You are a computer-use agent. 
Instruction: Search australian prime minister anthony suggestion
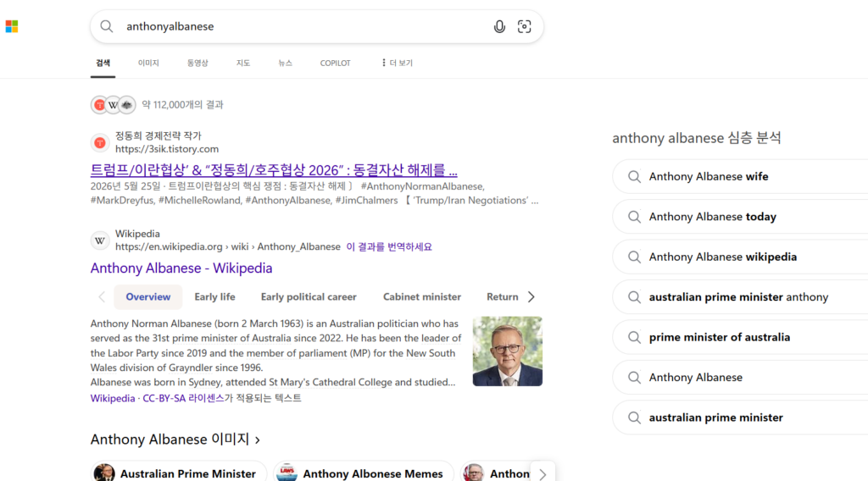740,297
